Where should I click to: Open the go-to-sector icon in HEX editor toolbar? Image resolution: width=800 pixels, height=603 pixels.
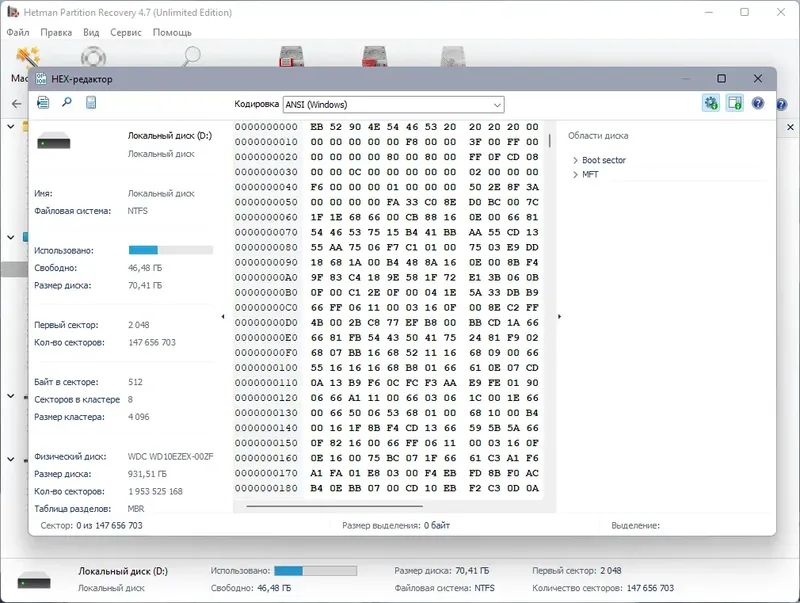pyautogui.click(x=43, y=103)
